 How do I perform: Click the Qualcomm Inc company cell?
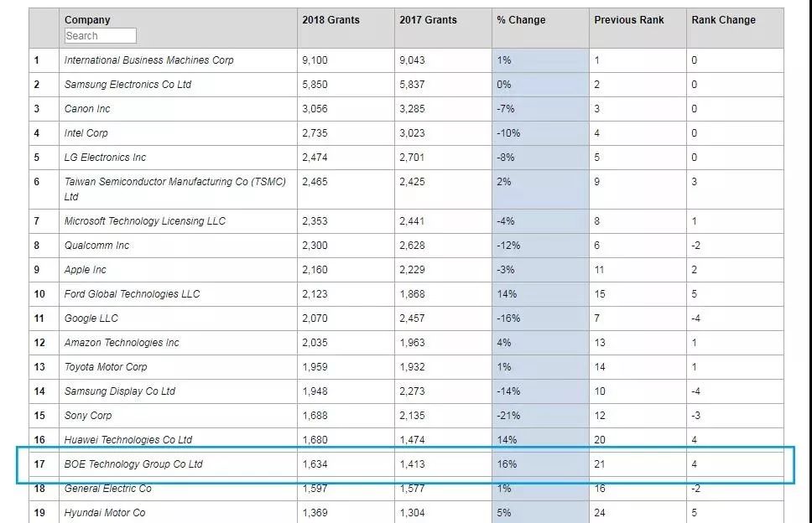(96, 246)
